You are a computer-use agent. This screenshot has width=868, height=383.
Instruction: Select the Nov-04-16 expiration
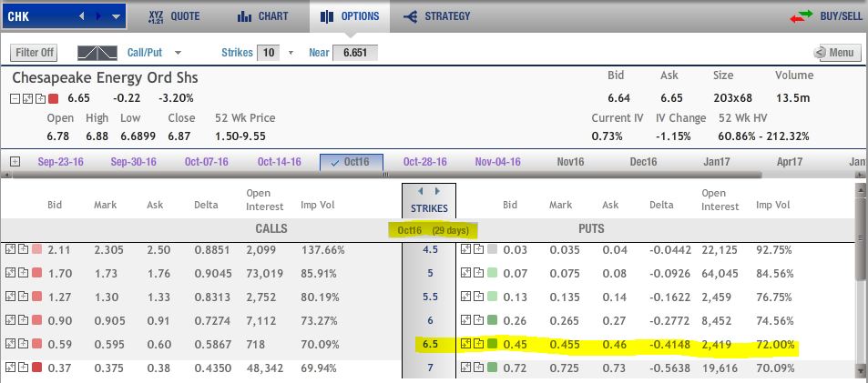[497, 162]
